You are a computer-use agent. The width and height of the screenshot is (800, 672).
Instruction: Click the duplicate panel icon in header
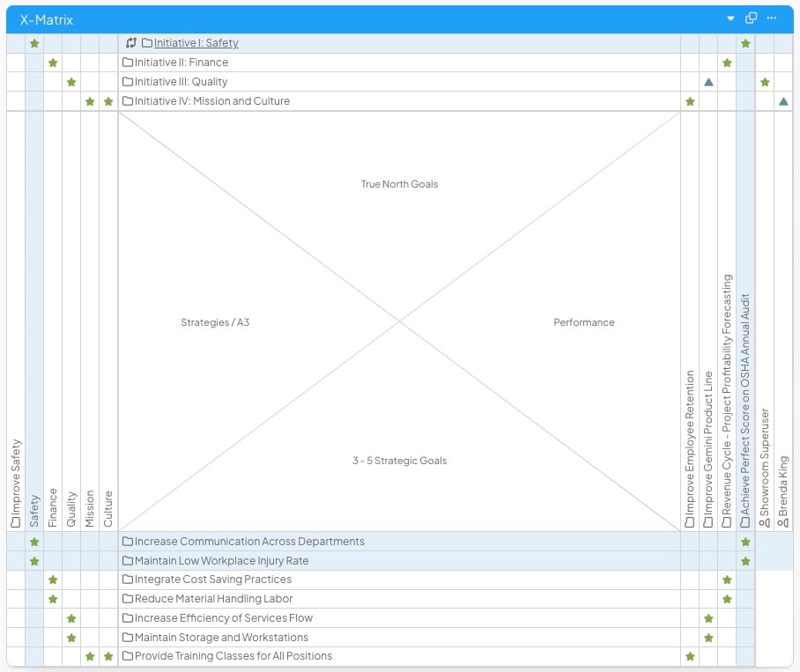751,18
